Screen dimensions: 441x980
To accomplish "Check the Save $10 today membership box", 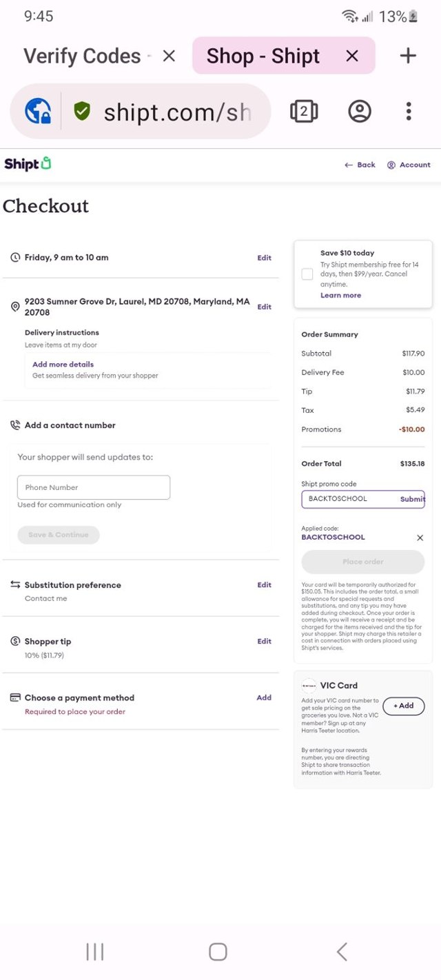I will pyautogui.click(x=307, y=274).
